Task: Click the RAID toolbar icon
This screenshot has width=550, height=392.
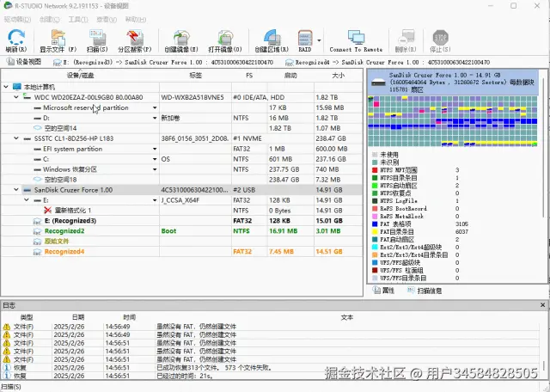Action: (x=305, y=37)
